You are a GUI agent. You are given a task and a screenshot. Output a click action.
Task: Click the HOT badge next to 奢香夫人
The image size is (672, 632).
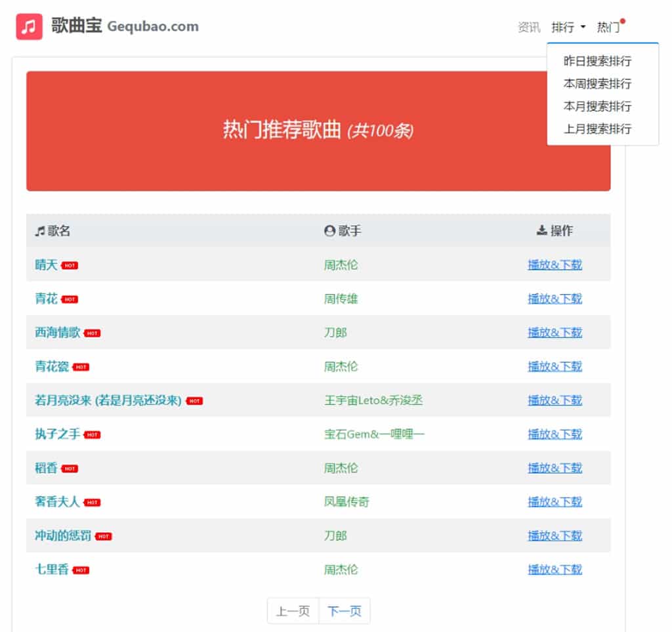92,503
